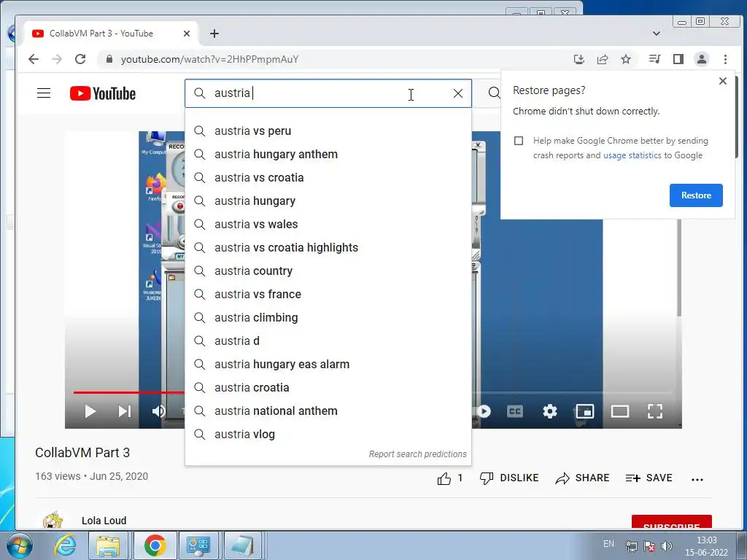Enable theater mode

(620, 411)
